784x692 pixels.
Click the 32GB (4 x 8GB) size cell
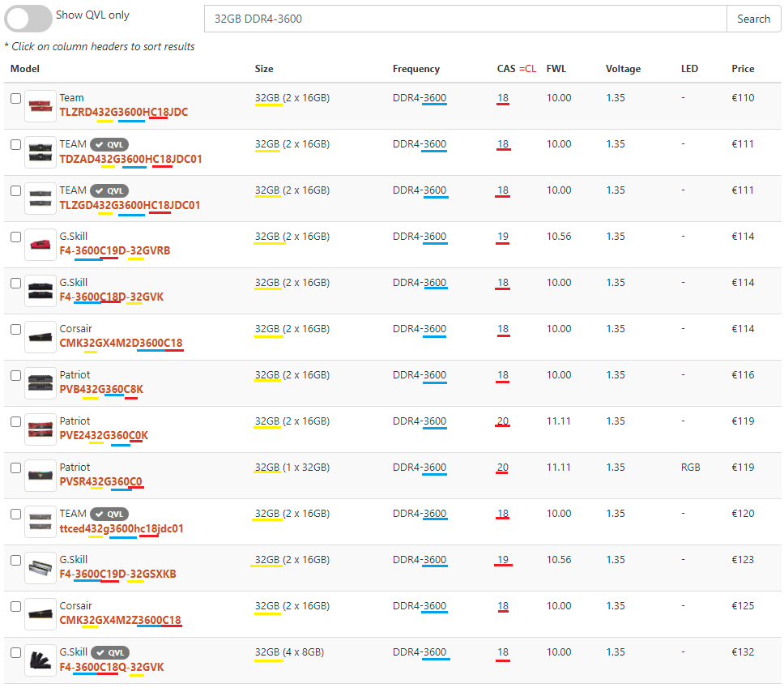[289, 652]
